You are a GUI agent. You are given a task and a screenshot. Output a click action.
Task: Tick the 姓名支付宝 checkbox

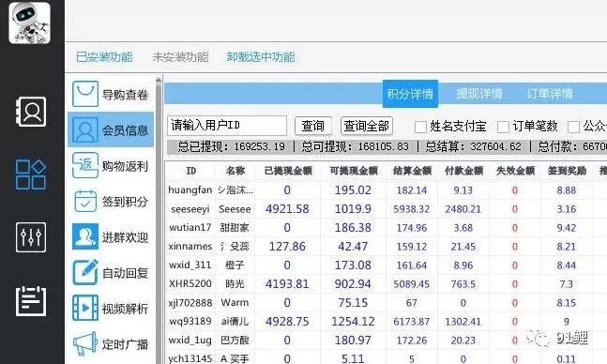point(420,127)
